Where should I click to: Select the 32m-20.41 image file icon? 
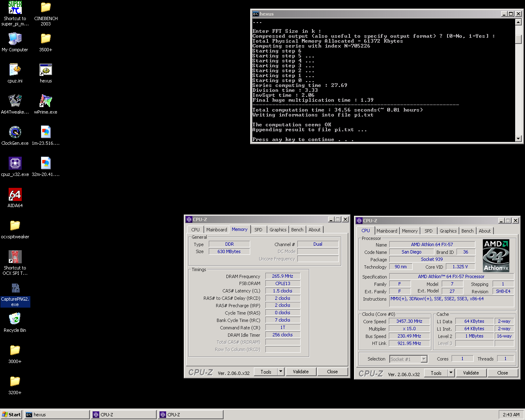coord(46,163)
